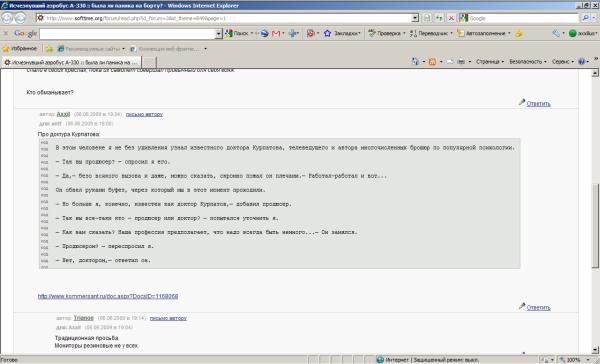Click the scrollbar up arrow

[x=595, y=73]
